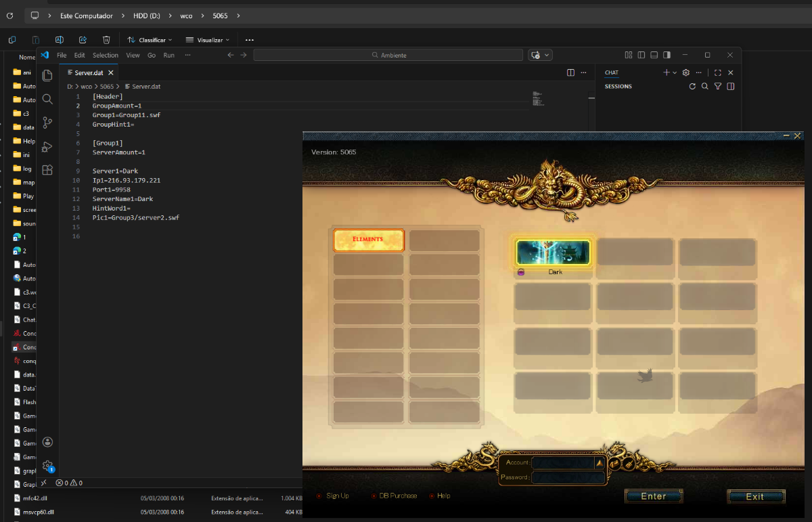Open the Source Control view
The height and width of the screenshot is (522, 812).
(x=47, y=123)
